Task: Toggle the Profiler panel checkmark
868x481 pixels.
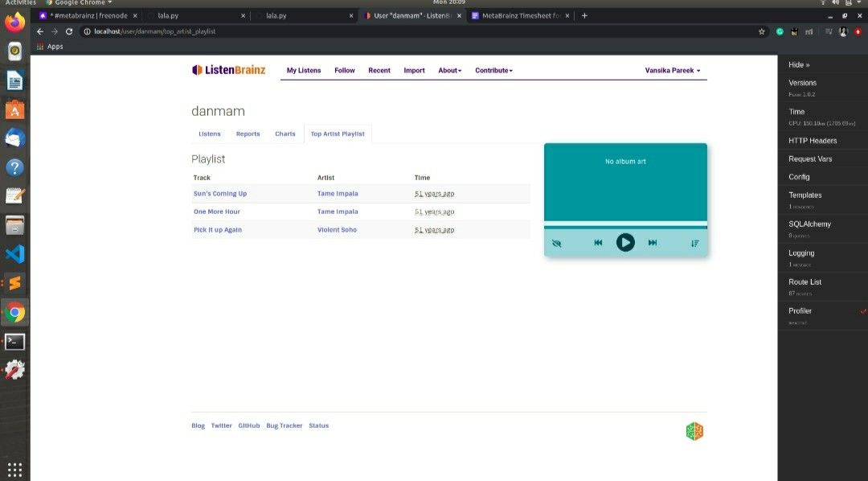Action: coord(863,311)
